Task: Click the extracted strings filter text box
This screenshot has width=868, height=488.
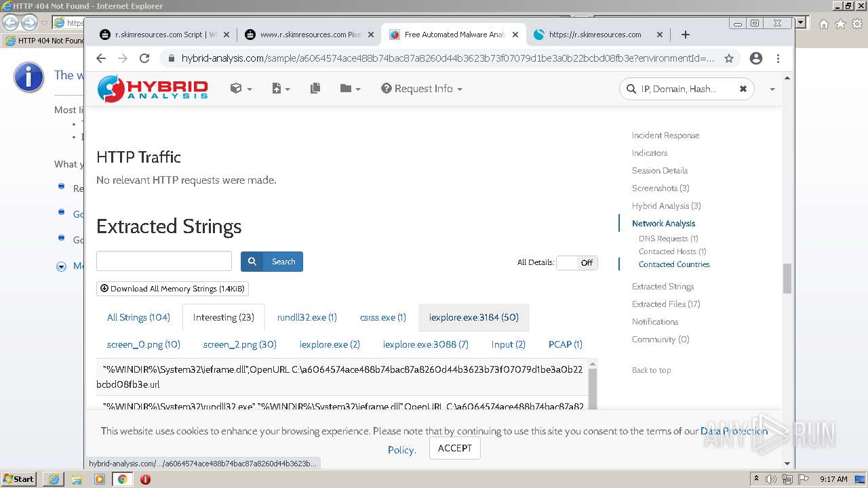Action: (164, 261)
